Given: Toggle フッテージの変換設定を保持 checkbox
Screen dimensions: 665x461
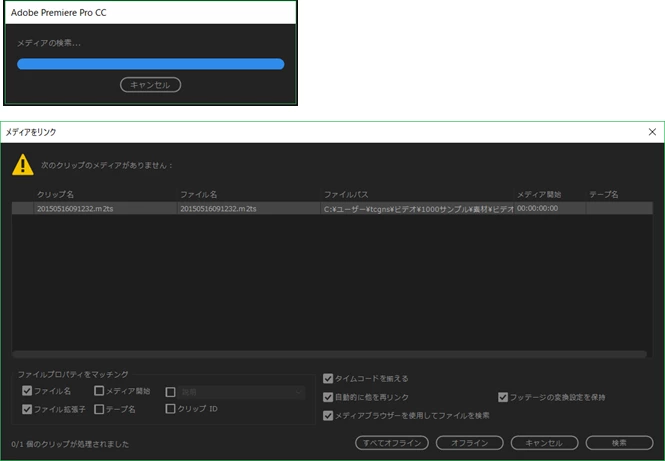Looking at the screenshot, I should point(503,397).
